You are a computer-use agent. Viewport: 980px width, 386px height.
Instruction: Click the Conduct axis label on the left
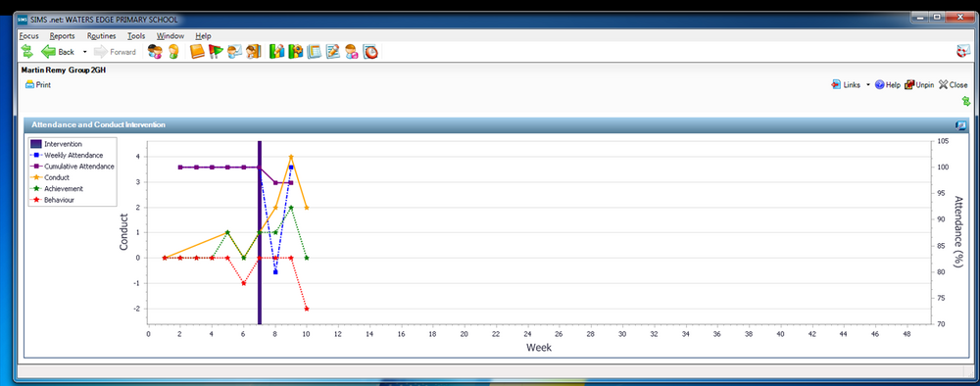pyautogui.click(x=123, y=232)
